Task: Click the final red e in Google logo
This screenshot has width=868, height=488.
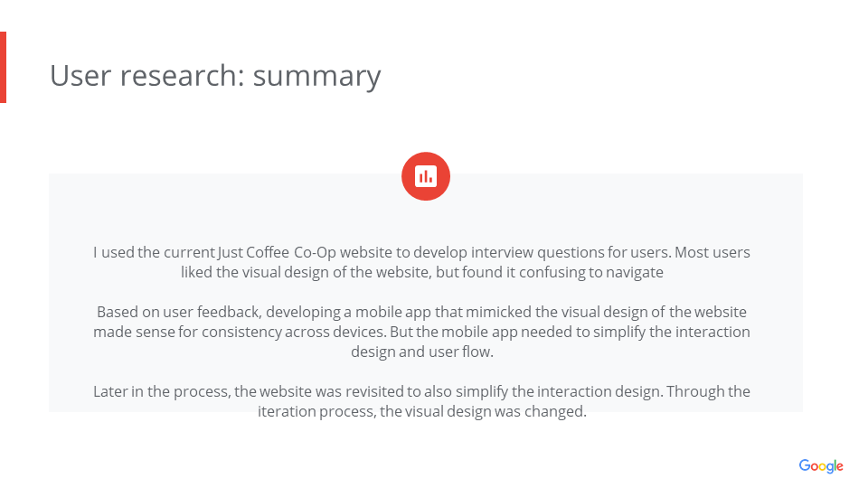Action: (x=839, y=467)
